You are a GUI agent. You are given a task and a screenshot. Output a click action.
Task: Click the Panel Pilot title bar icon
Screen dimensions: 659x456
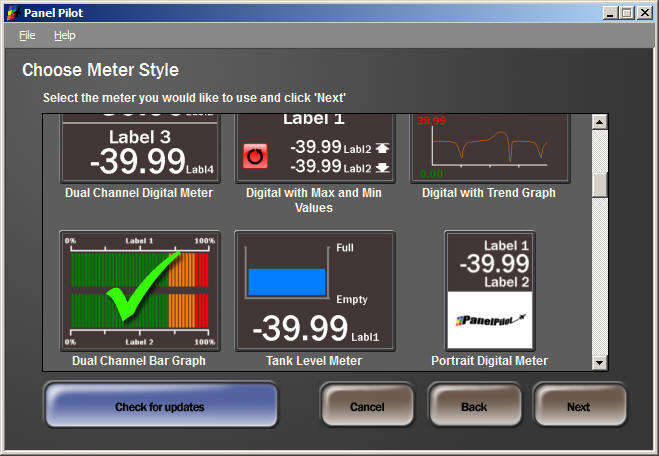(x=11, y=12)
